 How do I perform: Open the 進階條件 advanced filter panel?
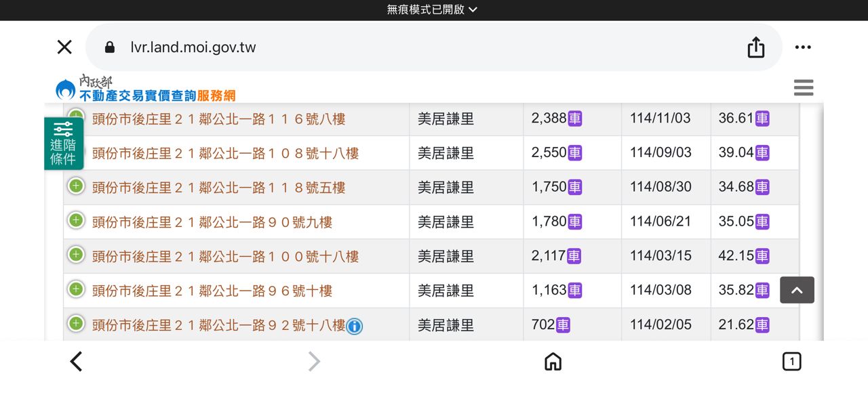(x=64, y=144)
